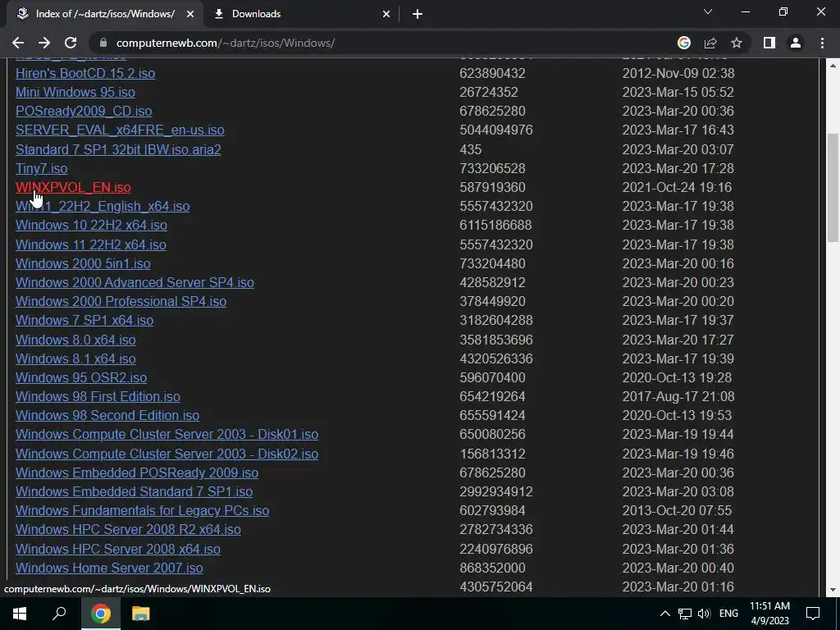
Task: Download Windows 7 SP1 x64.iso
Action: pos(84,321)
